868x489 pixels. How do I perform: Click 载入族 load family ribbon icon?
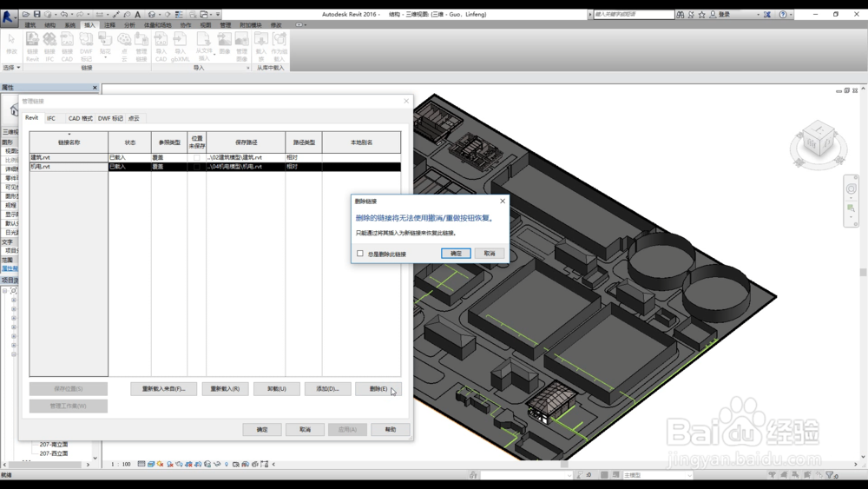(x=260, y=46)
